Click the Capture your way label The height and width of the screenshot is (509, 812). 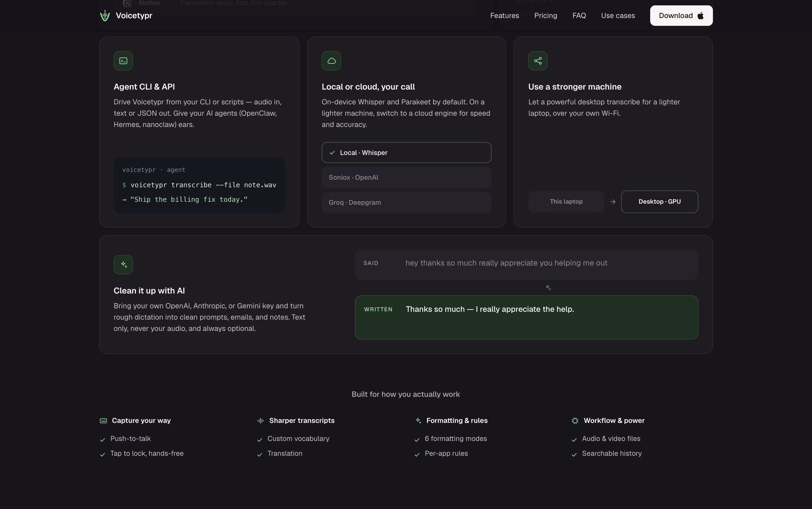tap(141, 421)
